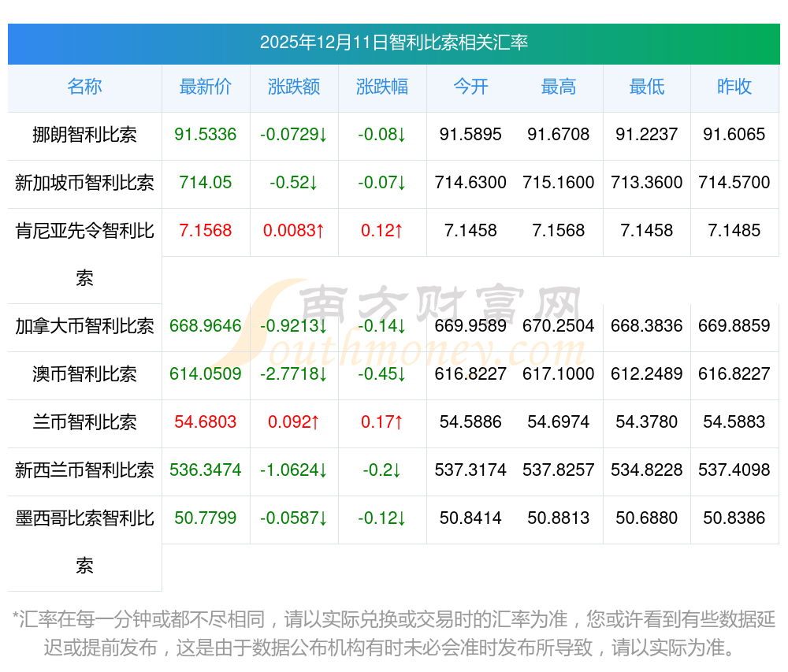
Task: Click the 涨跌幅 column header
Action: click(x=382, y=87)
